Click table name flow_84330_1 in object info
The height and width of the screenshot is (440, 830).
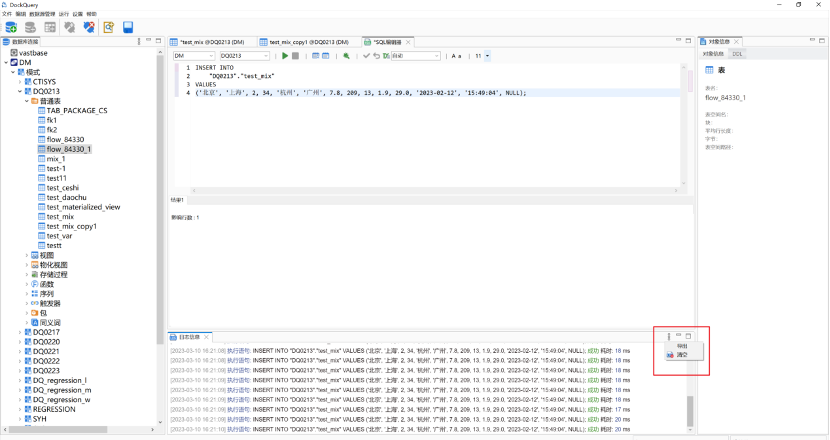click(x=725, y=98)
